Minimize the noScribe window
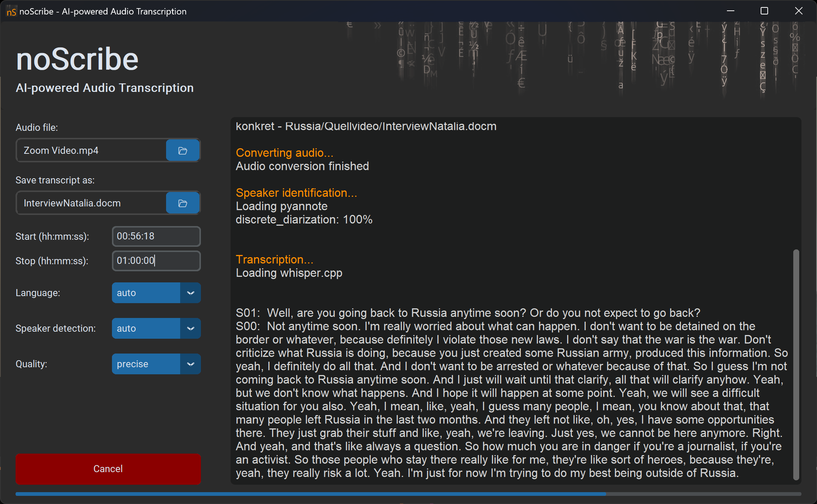The image size is (817, 504). coord(731,11)
